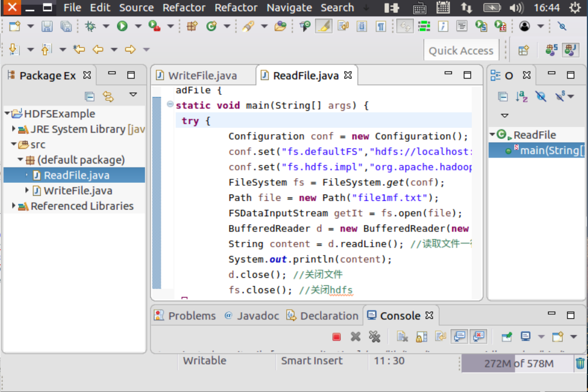
Task: Toggle Hide Fields in Outline view
Action: tap(541, 97)
